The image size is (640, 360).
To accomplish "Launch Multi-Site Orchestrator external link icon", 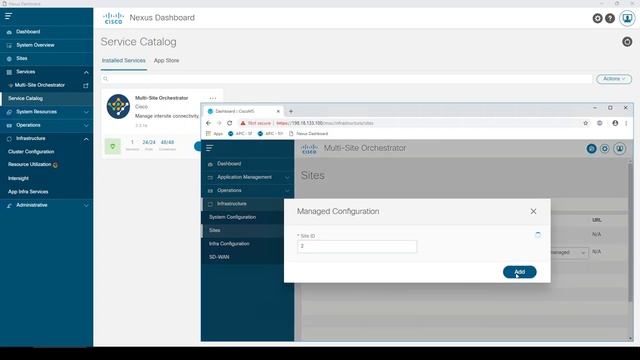I will [x=85, y=85].
